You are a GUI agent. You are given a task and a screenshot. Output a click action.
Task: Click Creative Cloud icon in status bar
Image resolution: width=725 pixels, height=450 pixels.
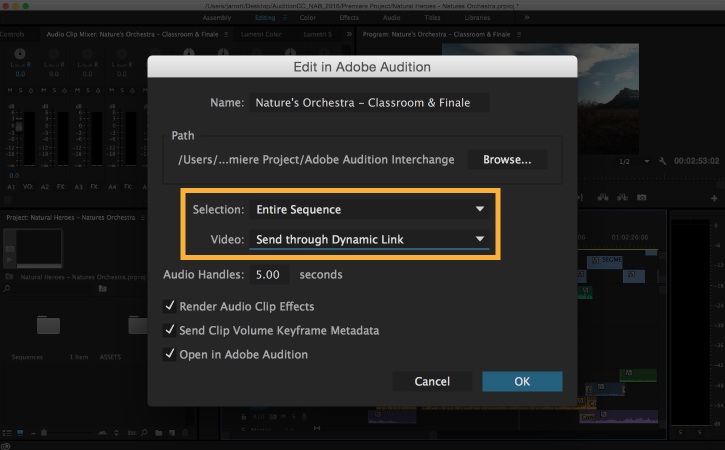[x=6, y=446]
